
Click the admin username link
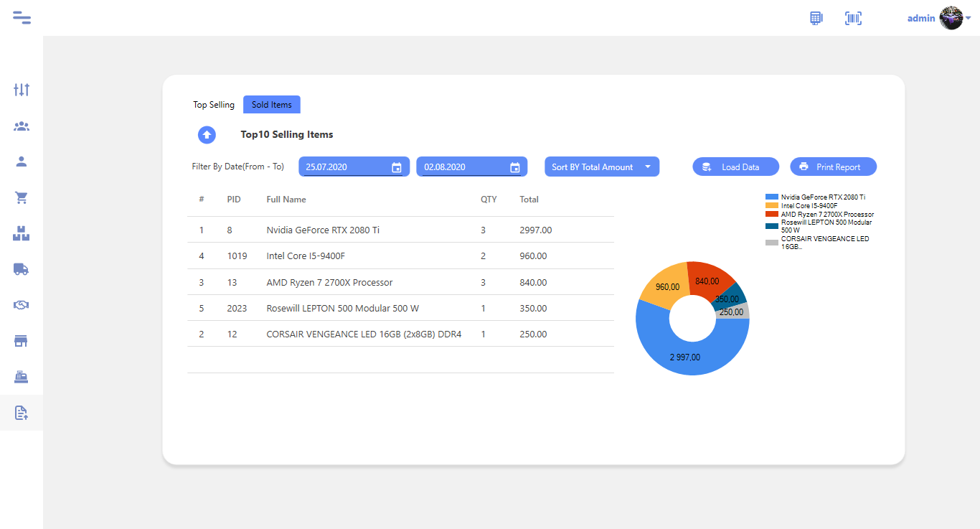click(x=921, y=19)
